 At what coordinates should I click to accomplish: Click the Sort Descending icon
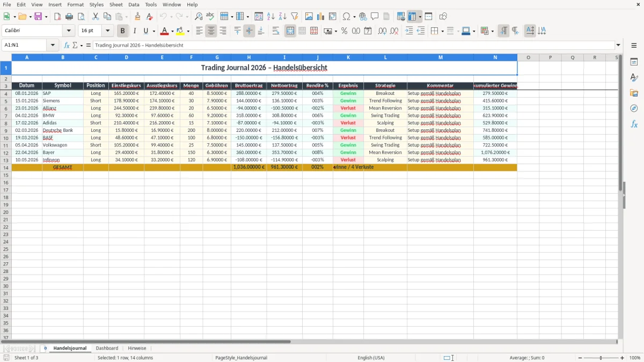282,17
